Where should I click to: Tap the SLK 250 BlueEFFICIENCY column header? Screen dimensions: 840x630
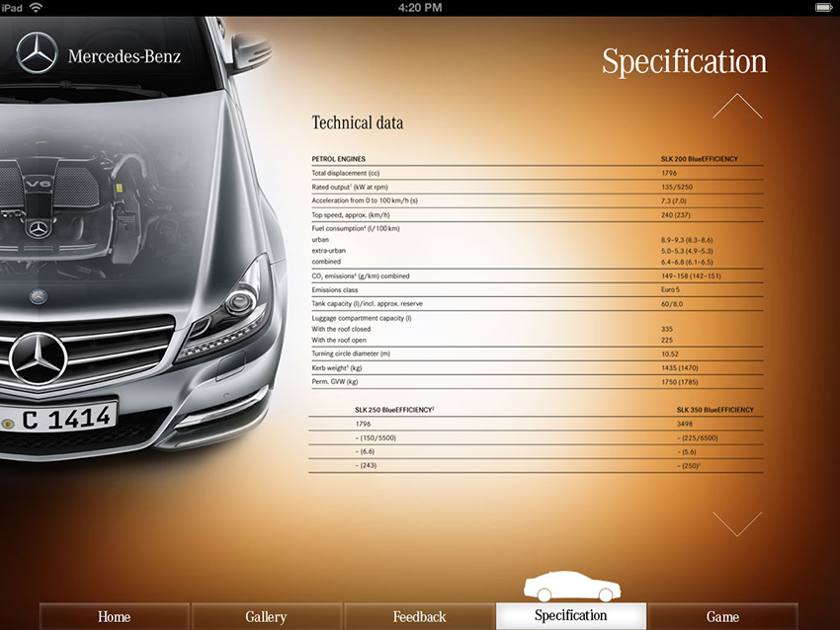(394, 410)
